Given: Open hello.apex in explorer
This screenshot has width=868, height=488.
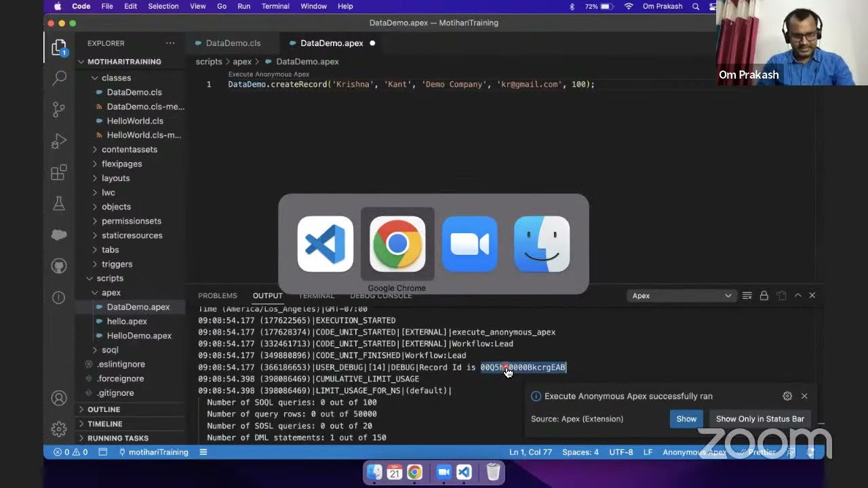Looking at the screenshot, I should click(127, 321).
